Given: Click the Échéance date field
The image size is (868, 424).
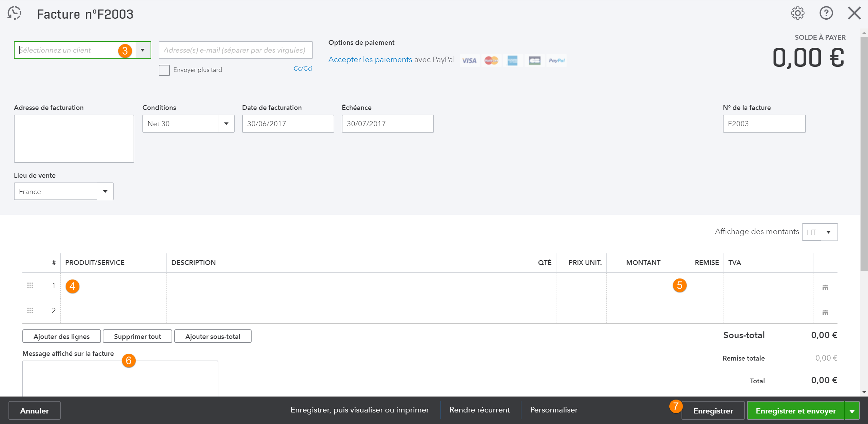Looking at the screenshot, I should click(x=388, y=124).
